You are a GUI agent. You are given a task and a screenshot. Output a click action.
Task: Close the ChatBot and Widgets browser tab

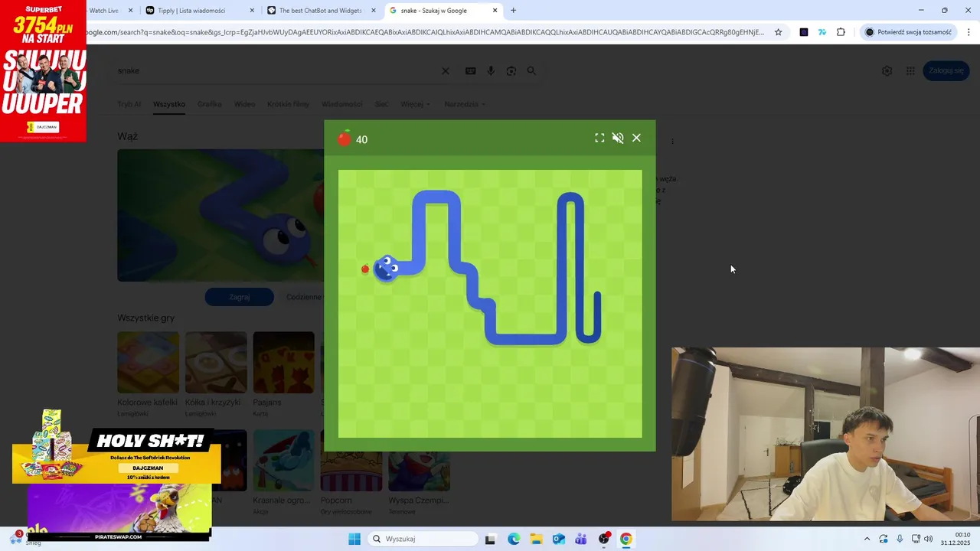coord(374,11)
